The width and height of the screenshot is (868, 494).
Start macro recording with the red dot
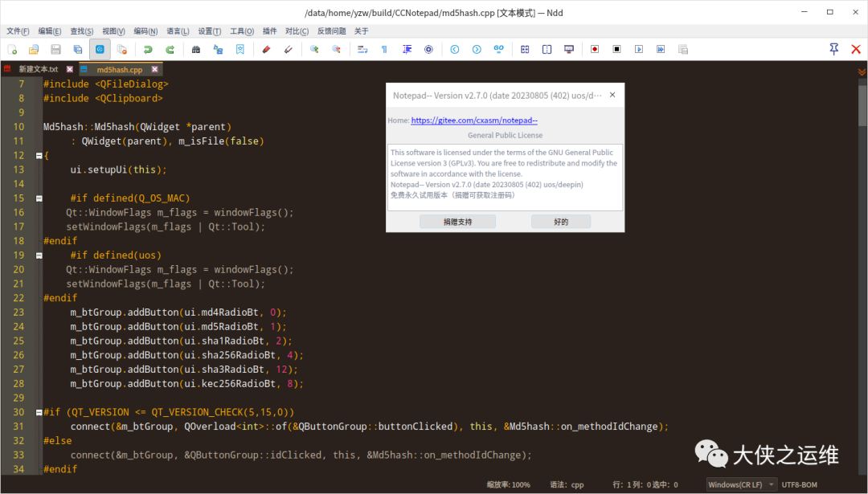click(x=595, y=49)
